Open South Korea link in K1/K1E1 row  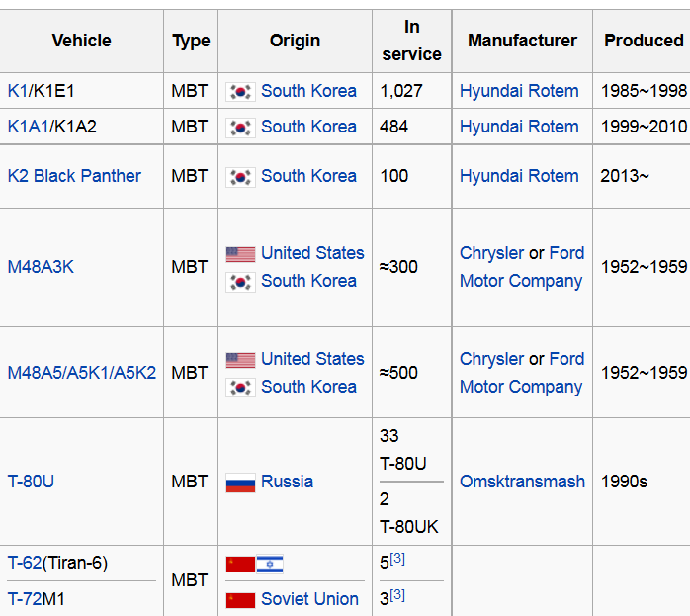[308, 91]
